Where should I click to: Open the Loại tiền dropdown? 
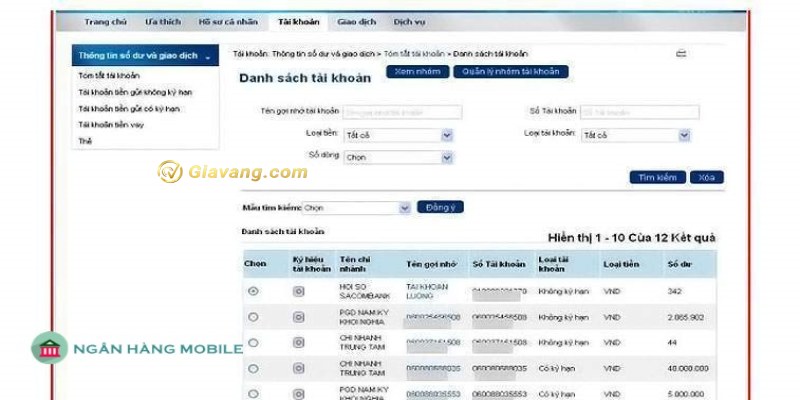coord(447,134)
